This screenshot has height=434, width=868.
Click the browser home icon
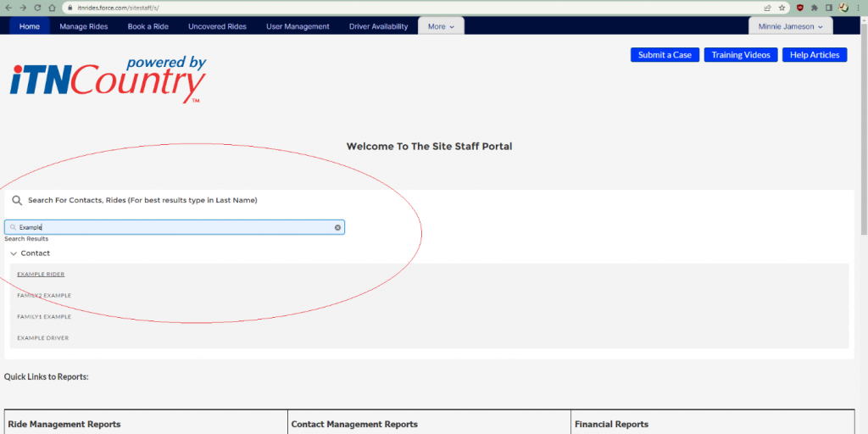[52, 8]
